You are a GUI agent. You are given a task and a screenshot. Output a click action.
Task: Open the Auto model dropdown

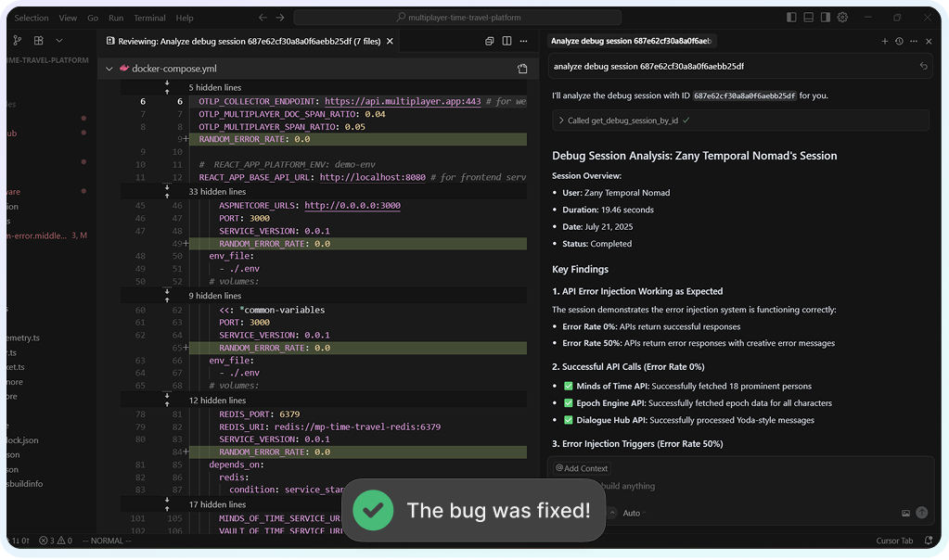point(634,513)
